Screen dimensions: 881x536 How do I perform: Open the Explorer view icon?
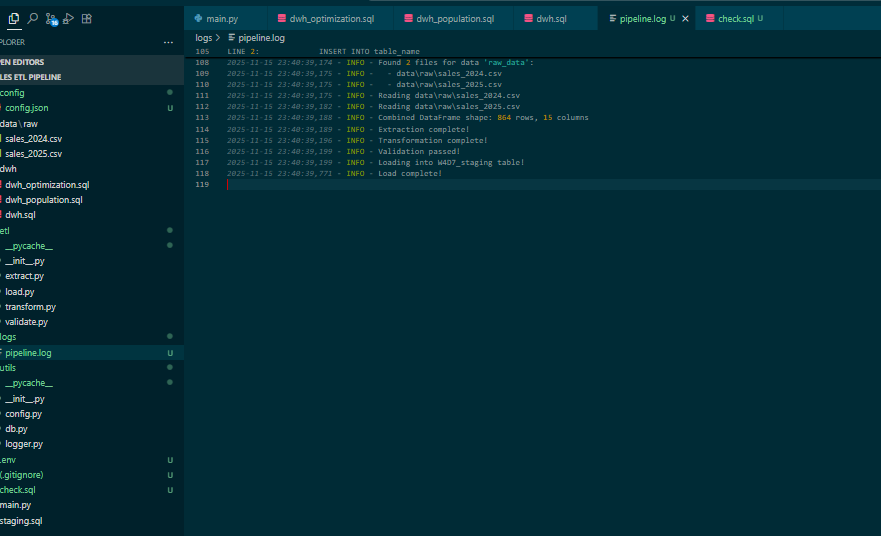(x=14, y=19)
